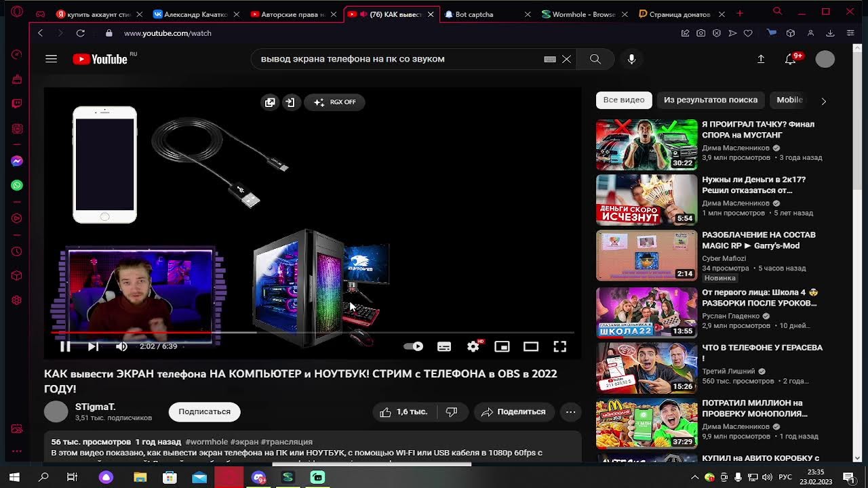Image resolution: width=868 pixels, height=488 pixels.
Task: Switch to Страница донатов tab
Action: tap(682, 14)
